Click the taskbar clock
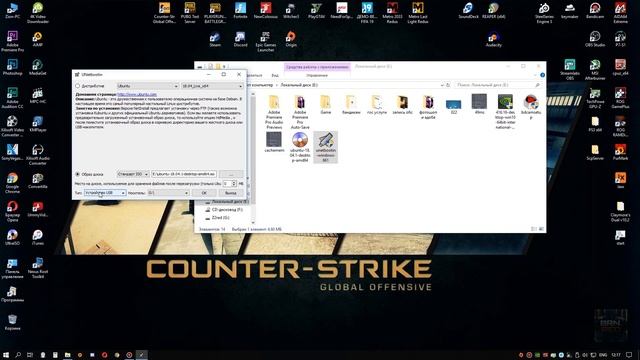The height and width of the screenshot is (360, 640). pos(616,355)
